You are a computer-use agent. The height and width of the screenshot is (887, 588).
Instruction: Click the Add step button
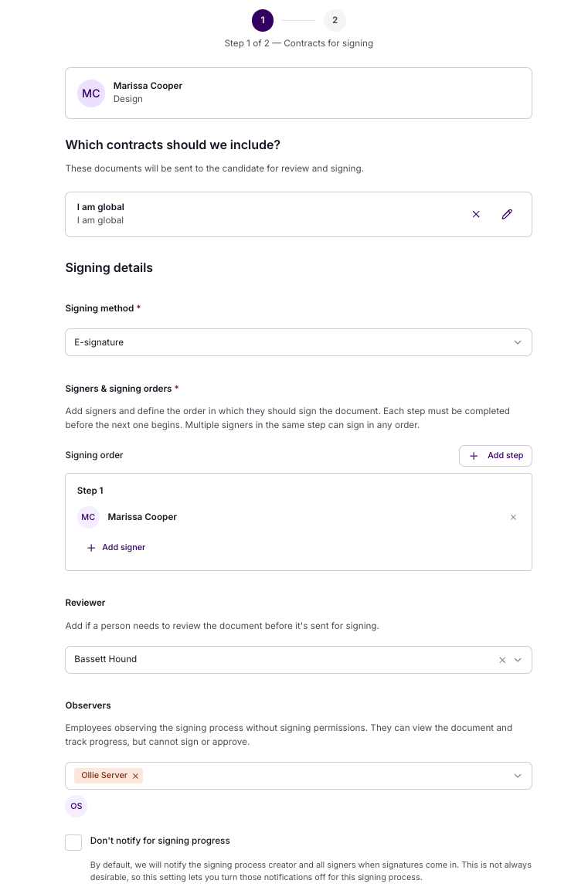[x=496, y=456]
